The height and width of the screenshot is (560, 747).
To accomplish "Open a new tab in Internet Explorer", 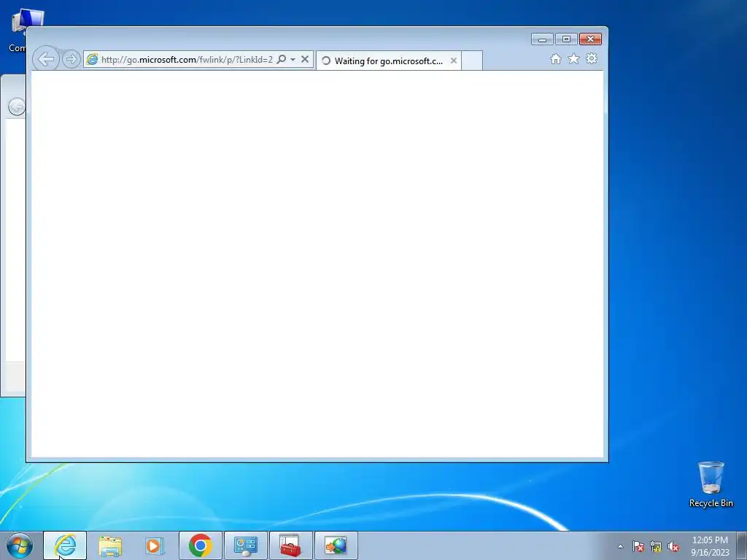I will [x=472, y=61].
